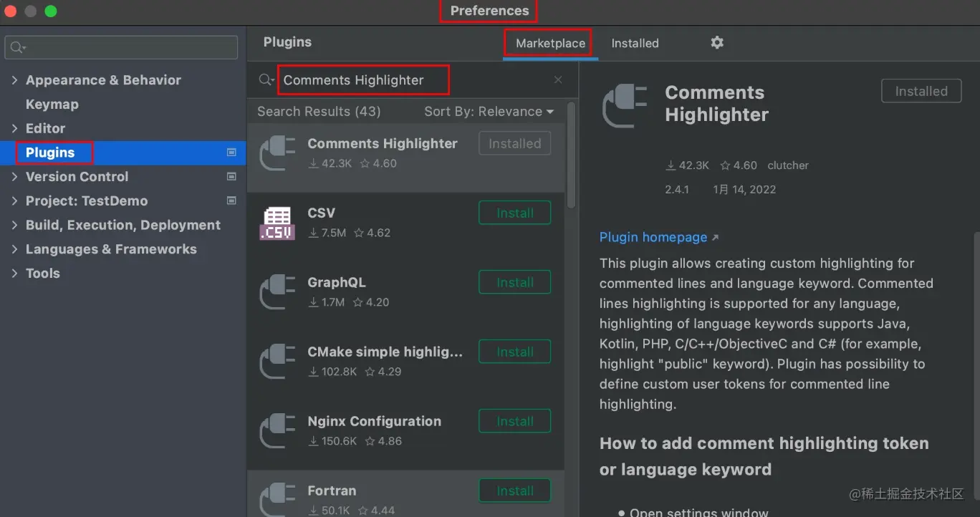The width and height of the screenshot is (980, 517).
Task: Click the Comments Highlighter title in details pane
Action: click(x=716, y=104)
